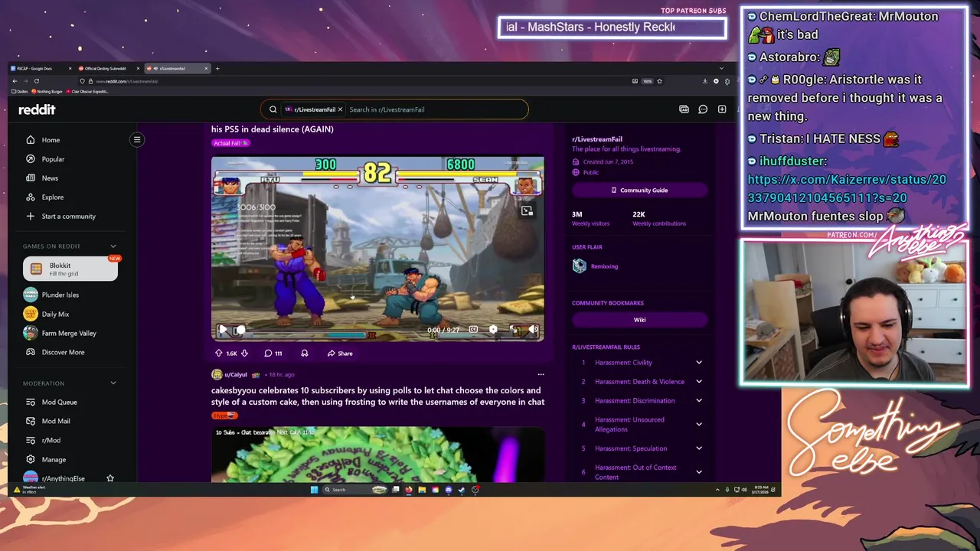Favorite r/AnythingElse with the star
Screen dimensions: 980x551
[110, 478]
